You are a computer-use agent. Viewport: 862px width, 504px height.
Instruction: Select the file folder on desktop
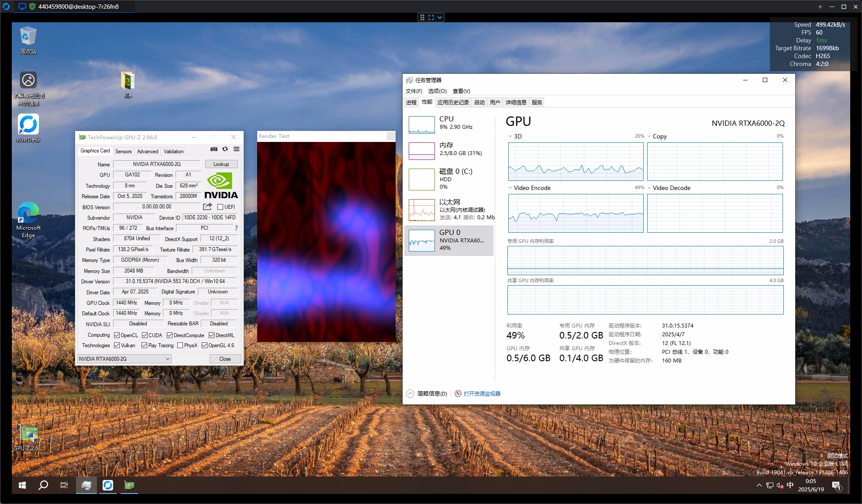(x=128, y=85)
